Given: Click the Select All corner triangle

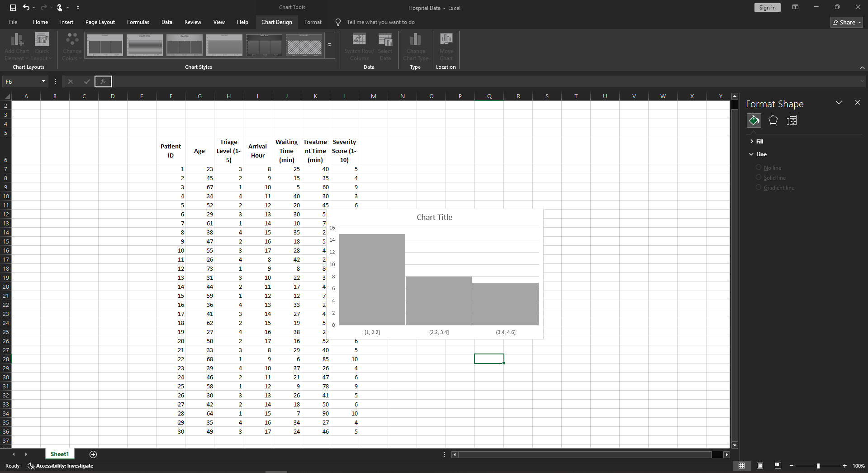Looking at the screenshot, I should point(6,96).
